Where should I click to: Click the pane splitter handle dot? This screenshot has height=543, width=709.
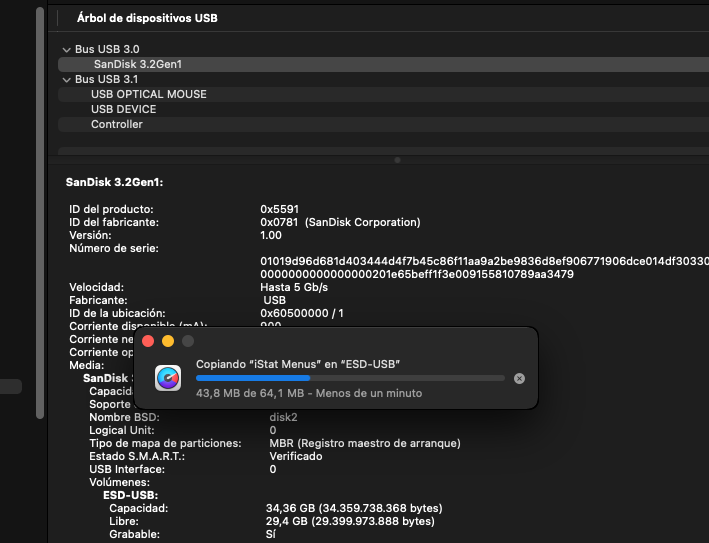397,160
